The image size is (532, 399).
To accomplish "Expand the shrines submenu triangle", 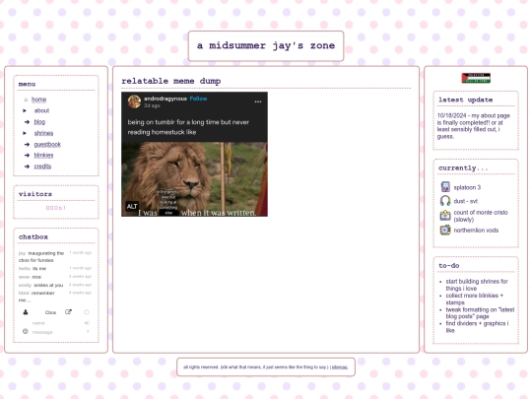I will click(x=25, y=133).
